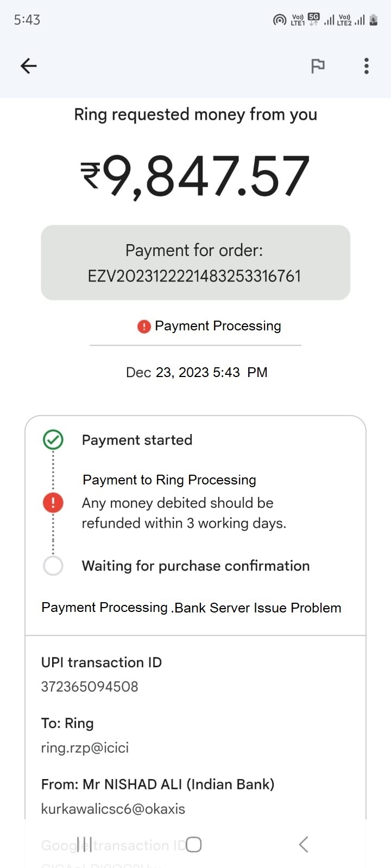Tap the empty circle for purchase confirmation
Image resolution: width=391 pixels, height=868 pixels.
coord(53,566)
